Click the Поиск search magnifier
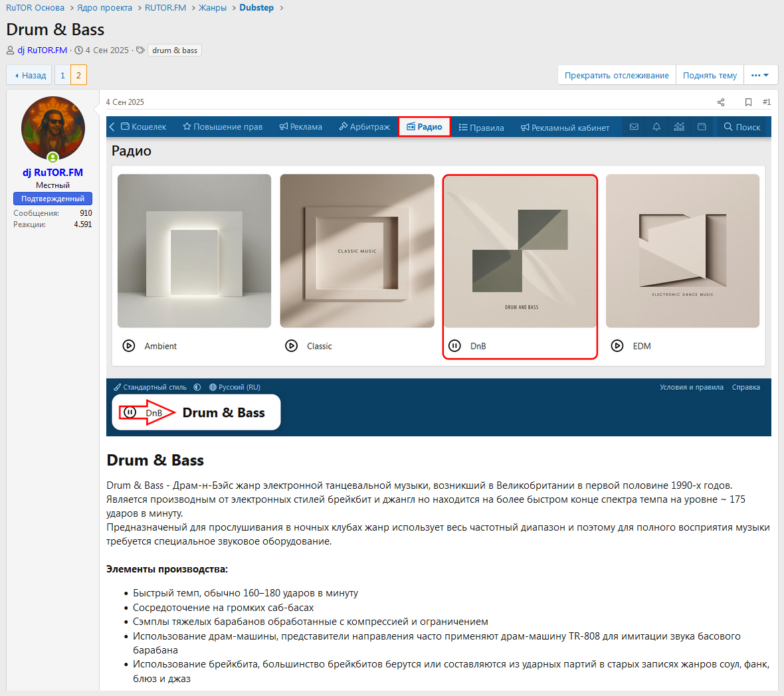Image resolution: width=784 pixels, height=696 pixels. tap(741, 127)
